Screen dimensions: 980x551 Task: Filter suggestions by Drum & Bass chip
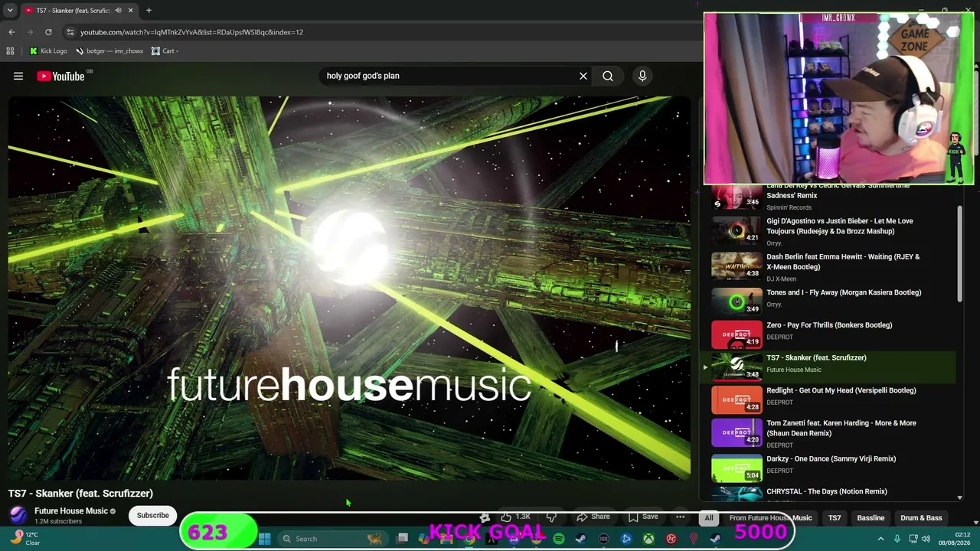pos(921,518)
